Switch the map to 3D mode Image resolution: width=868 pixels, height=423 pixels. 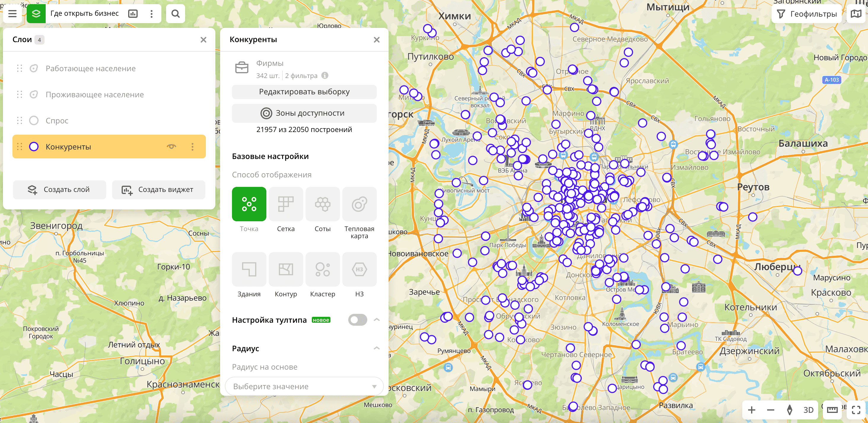pyautogui.click(x=808, y=410)
